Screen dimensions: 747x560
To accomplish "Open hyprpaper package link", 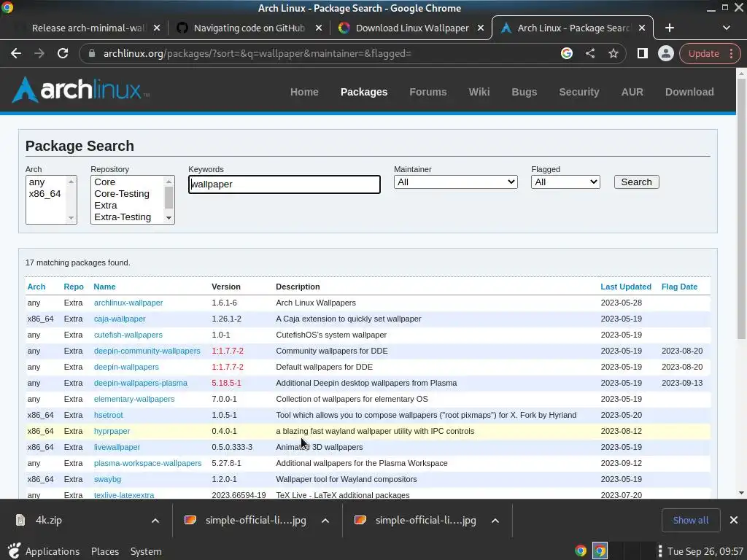I will (112, 431).
